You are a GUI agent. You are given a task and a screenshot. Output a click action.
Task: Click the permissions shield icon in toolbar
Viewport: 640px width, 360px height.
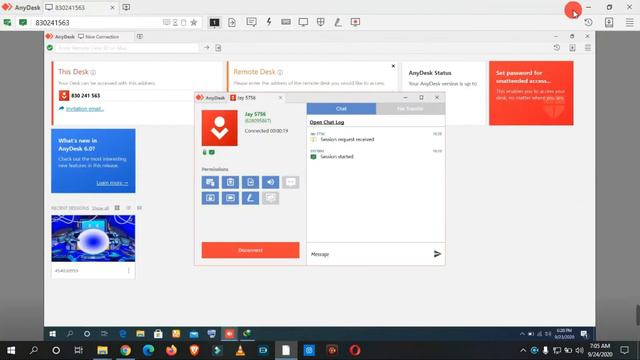321,22
